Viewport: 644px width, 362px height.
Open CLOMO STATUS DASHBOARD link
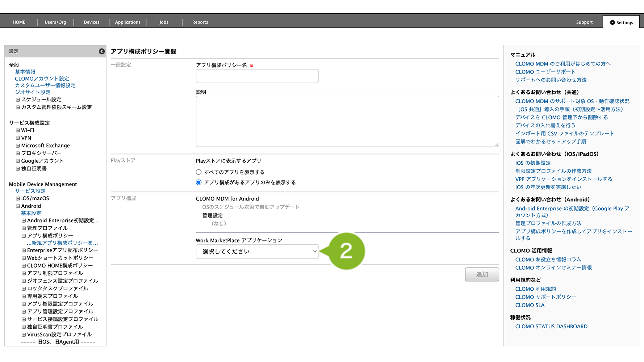(x=551, y=327)
